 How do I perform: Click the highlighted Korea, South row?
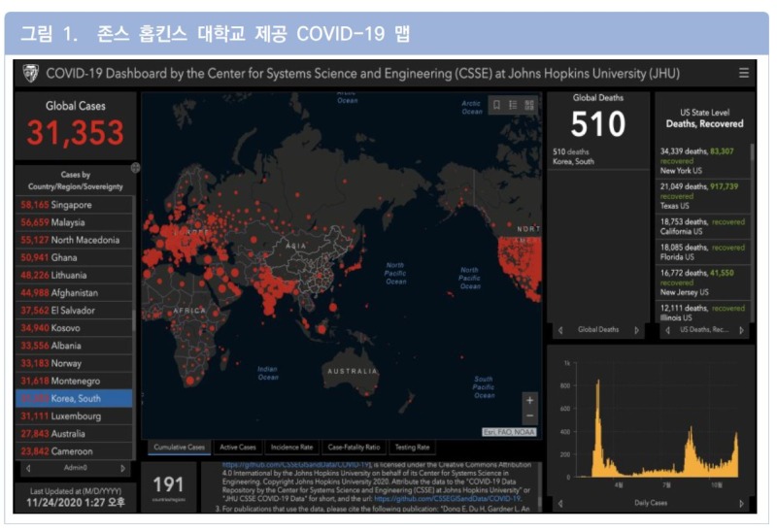point(75,398)
